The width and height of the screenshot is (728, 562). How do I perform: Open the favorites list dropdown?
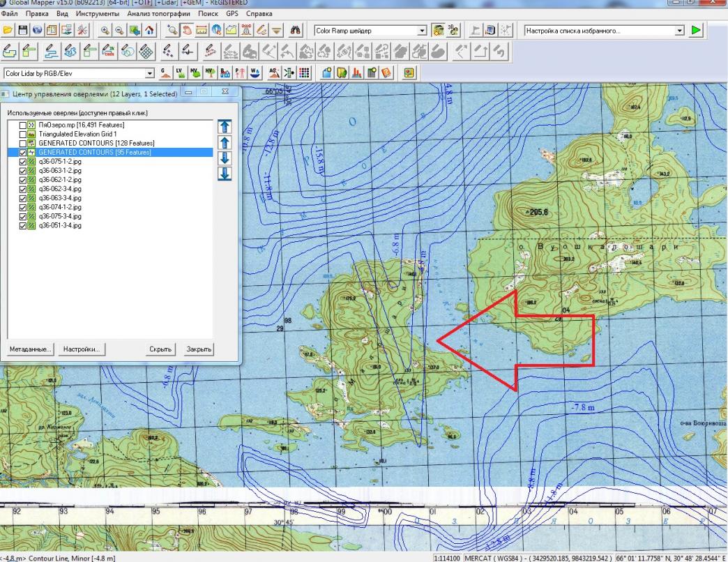(680, 31)
